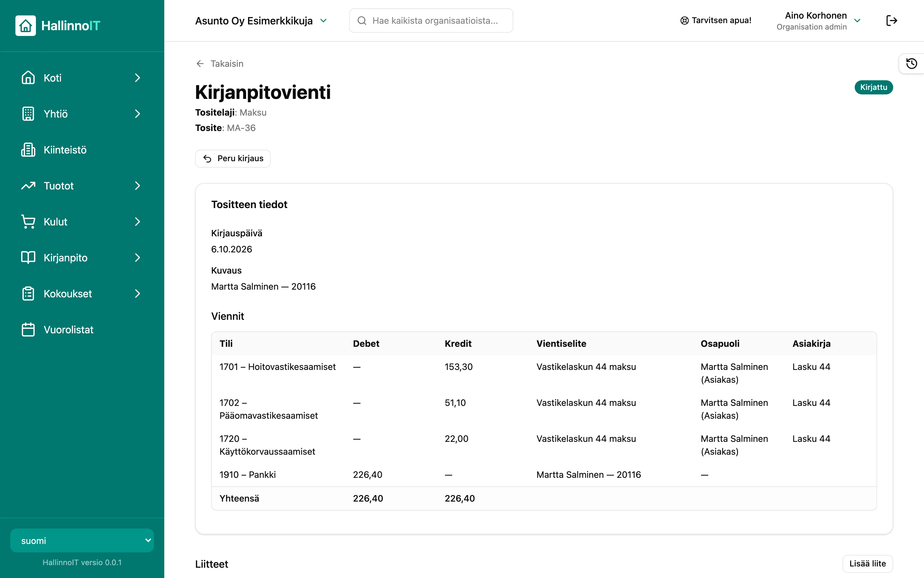Screen dimensions: 924x578
Task: Expand the Kokoukset submenu chevron
Action: click(x=137, y=293)
